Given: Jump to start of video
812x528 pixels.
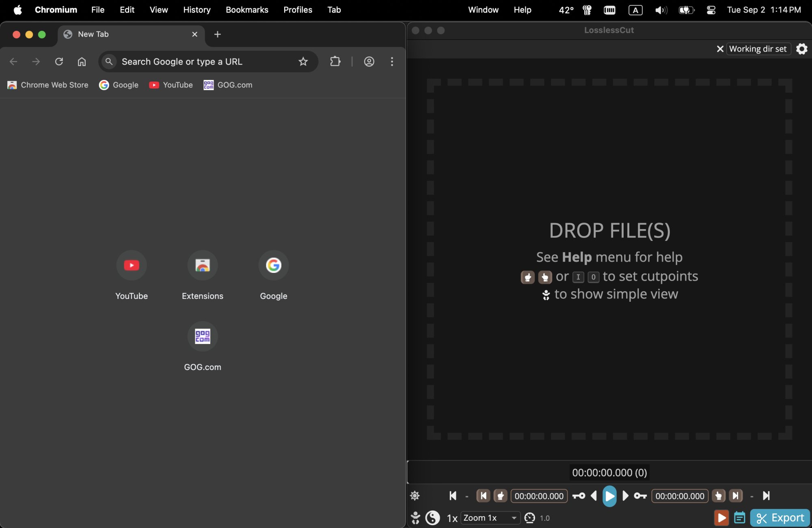Looking at the screenshot, I should tap(453, 496).
